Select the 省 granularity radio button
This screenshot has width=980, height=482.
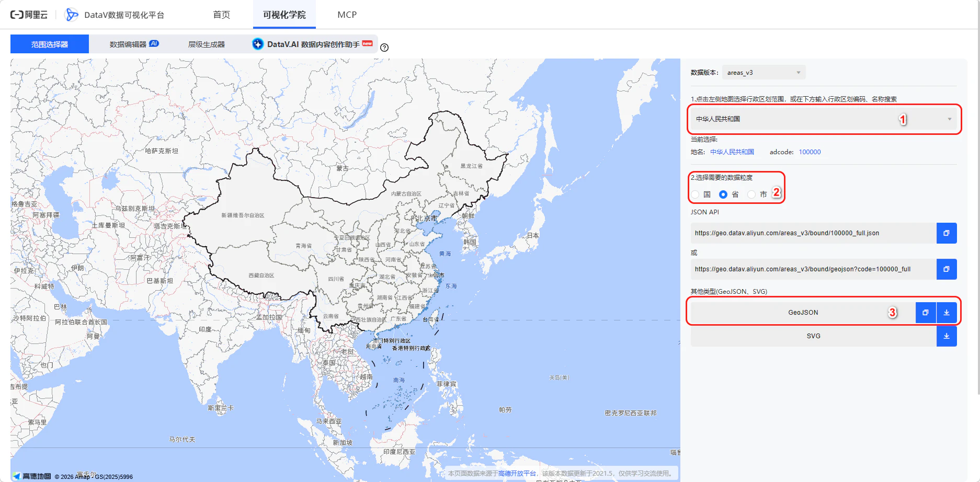(x=723, y=194)
